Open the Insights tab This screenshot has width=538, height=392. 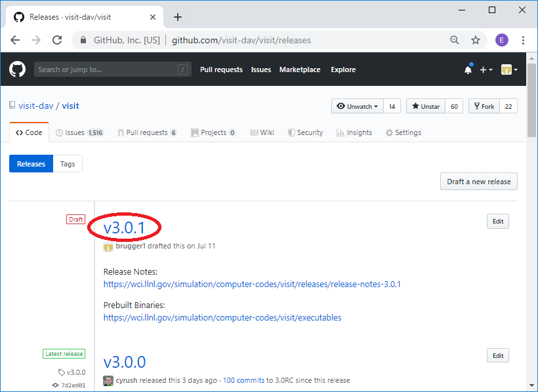[354, 132]
